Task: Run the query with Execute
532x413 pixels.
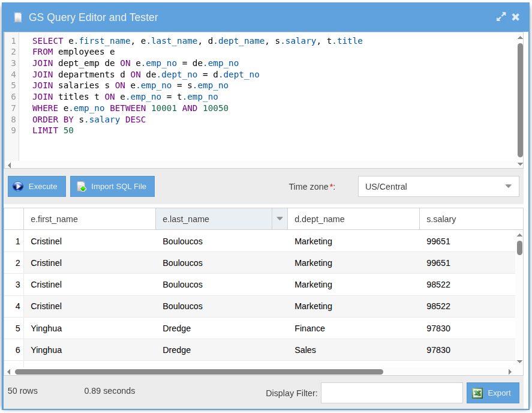Action: [x=37, y=187]
